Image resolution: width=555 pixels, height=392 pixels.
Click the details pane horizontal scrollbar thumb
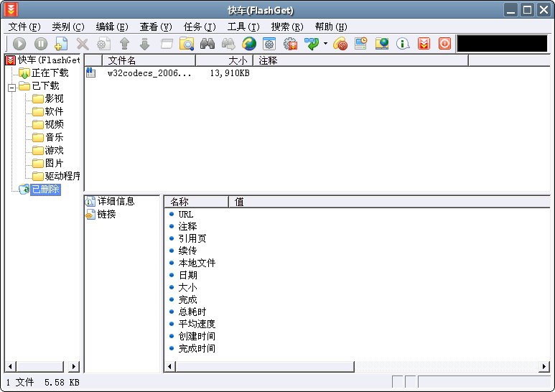click(x=265, y=367)
